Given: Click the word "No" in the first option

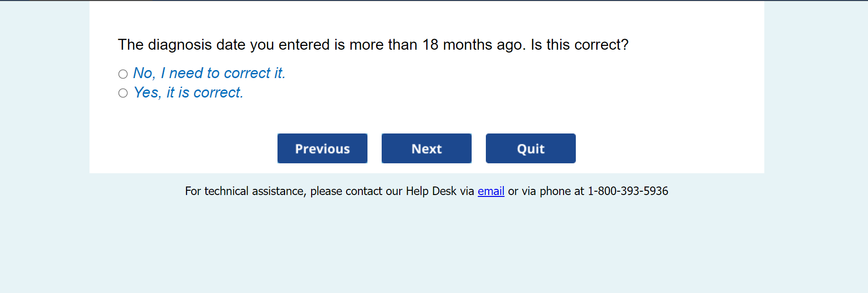Looking at the screenshot, I should [144, 73].
